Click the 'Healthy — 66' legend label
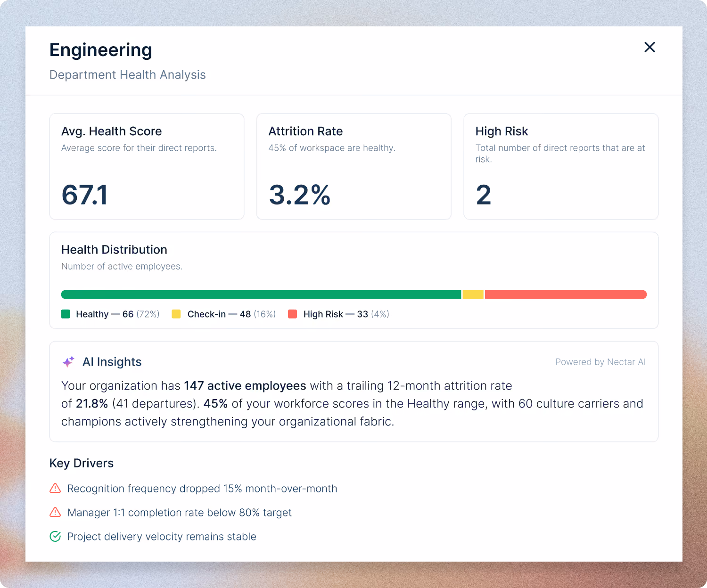The image size is (707, 588). click(x=105, y=314)
